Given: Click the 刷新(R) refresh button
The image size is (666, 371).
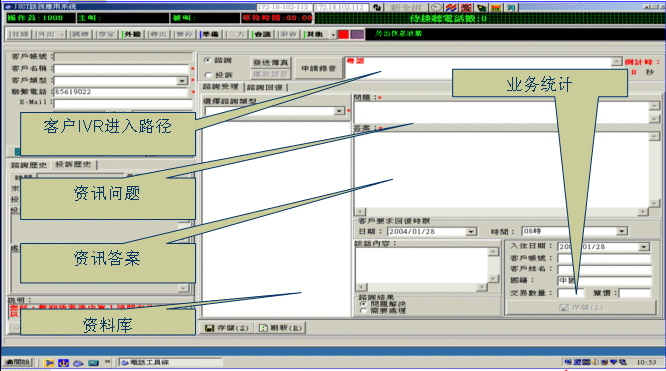Looking at the screenshot, I should (281, 328).
